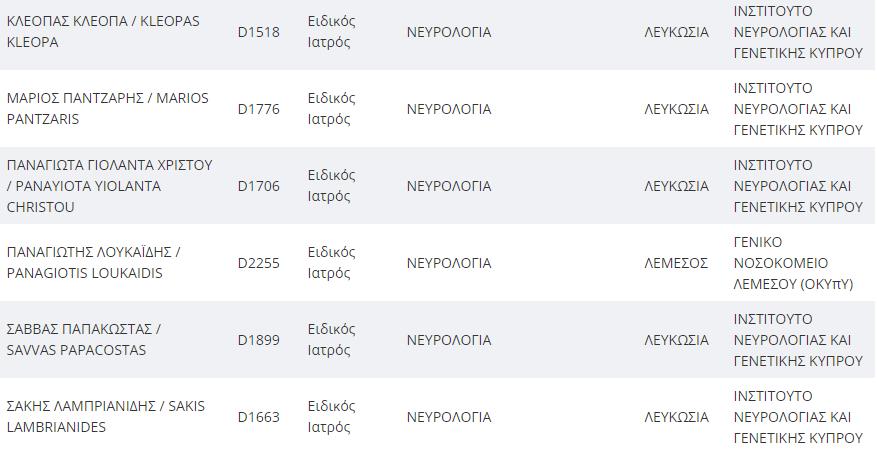Click ΝΕΥΡΟΛΟΓΙΑ specialty in Marios Pantzaris row

point(449,109)
